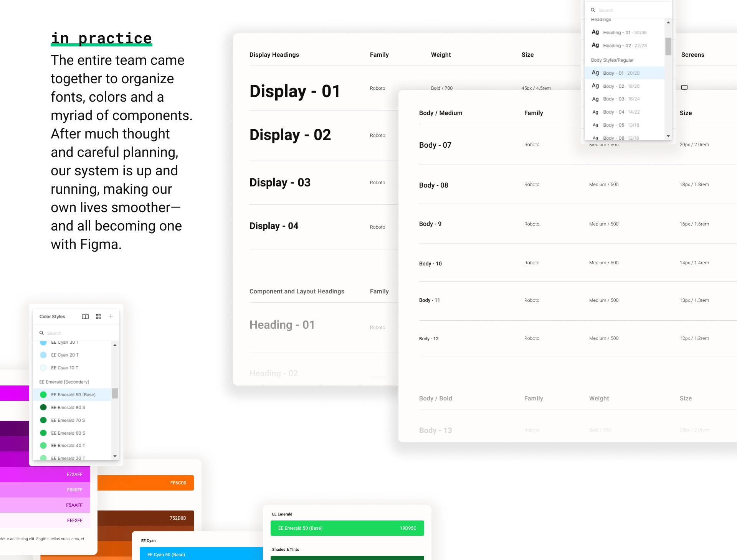This screenshot has width=737, height=560.
Task: Switch Color Styles to grid view icon
Action: [x=98, y=316]
